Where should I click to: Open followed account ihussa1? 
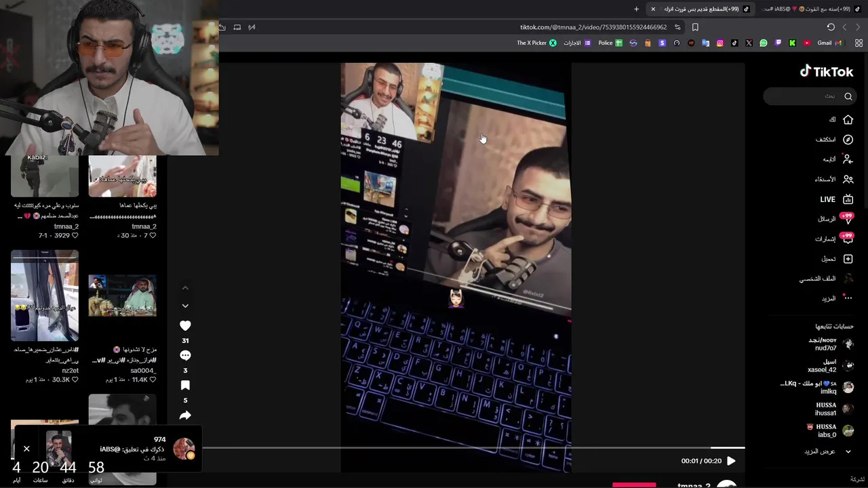834,409
